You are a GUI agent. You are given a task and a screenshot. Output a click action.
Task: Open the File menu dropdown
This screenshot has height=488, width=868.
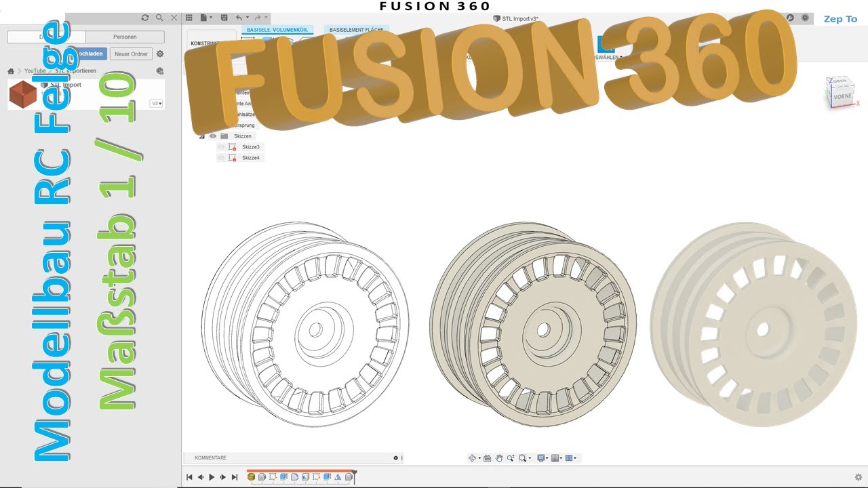206,18
